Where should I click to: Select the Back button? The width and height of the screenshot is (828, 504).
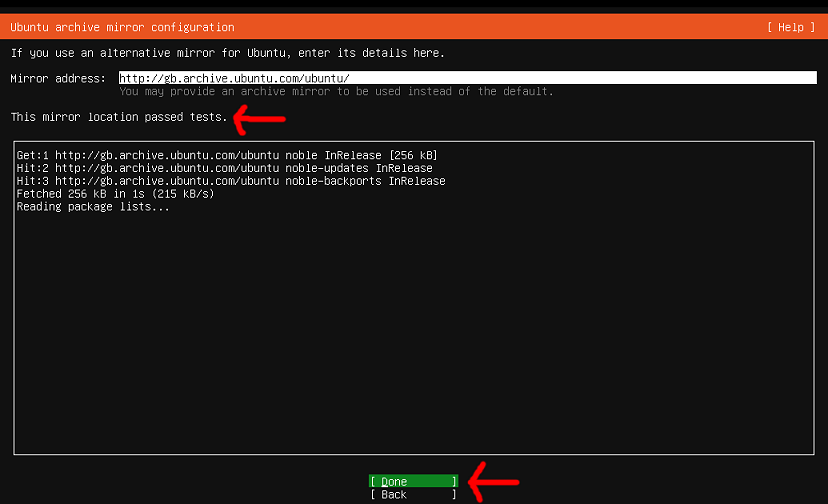[413, 495]
